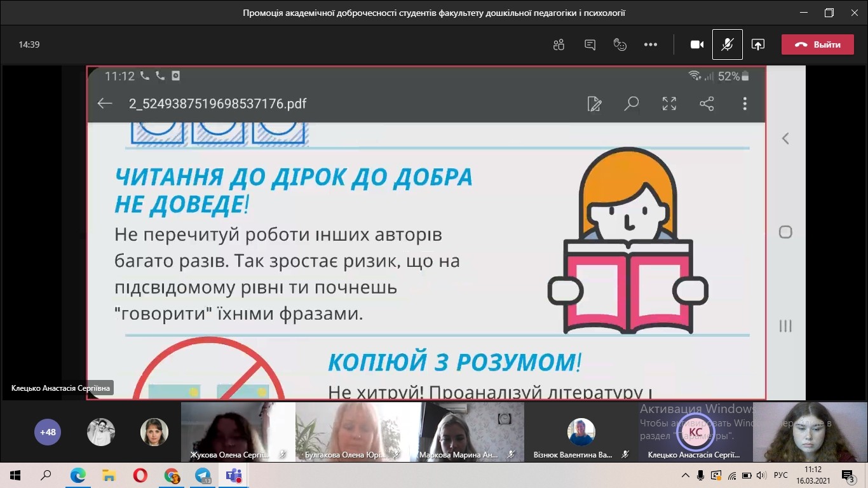Screen dimensions: 868x488
Task: Leave the meeting with Выйти button
Action: pos(817,44)
